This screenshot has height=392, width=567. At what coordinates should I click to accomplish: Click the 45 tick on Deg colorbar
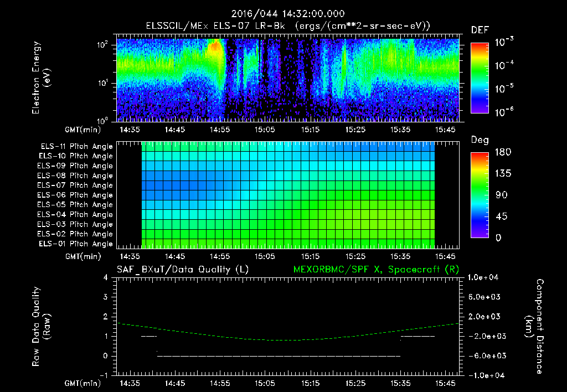[502, 216]
